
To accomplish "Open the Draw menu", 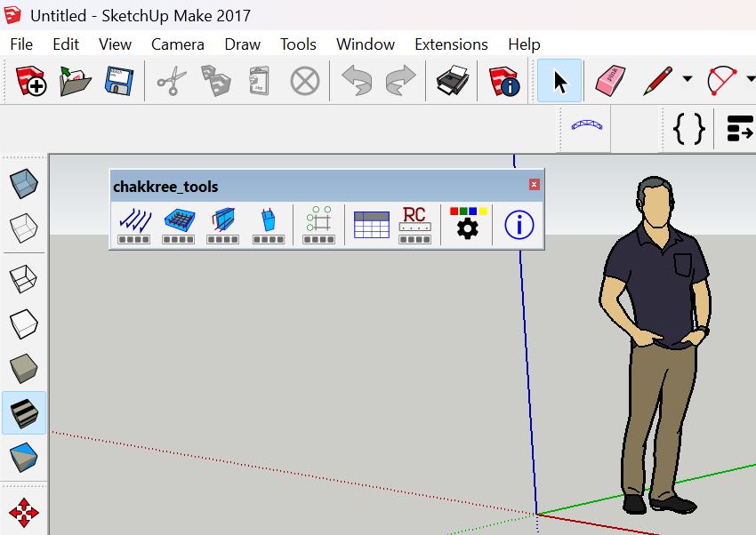I will coord(243,44).
